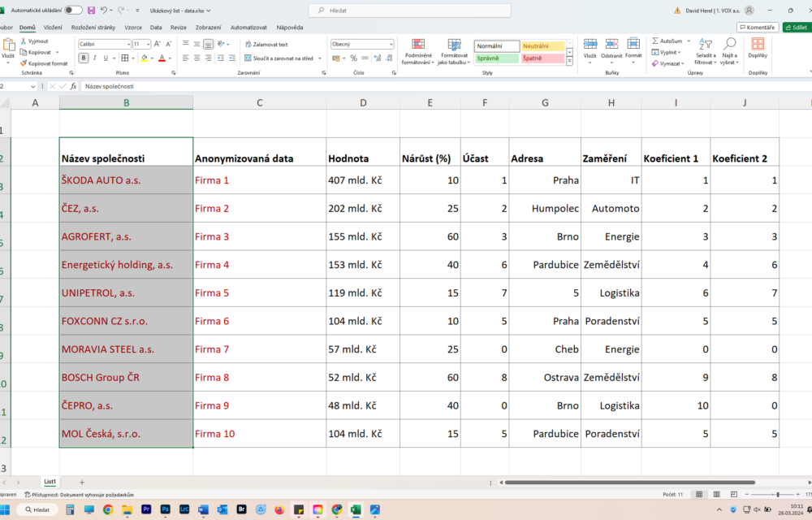Screen dimensions: 812x520
Task: Click the Hledat search box in title bar
Action: pyautogui.click(x=409, y=10)
